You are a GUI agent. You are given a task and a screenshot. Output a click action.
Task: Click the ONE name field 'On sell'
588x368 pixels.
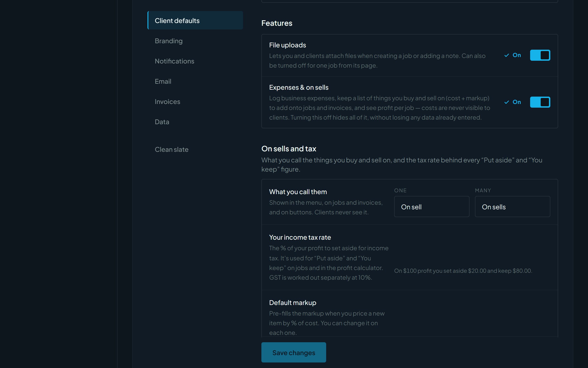tap(432, 207)
